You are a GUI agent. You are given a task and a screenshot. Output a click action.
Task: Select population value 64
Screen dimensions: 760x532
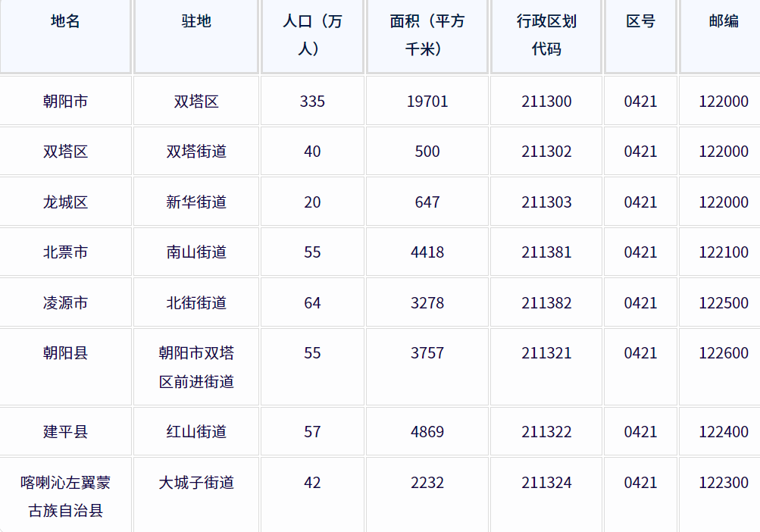click(x=312, y=302)
